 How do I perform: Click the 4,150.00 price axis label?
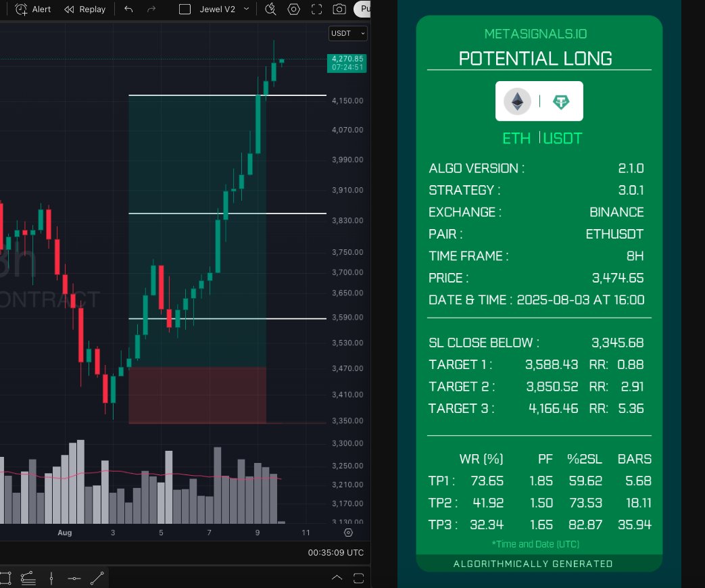tap(347, 101)
